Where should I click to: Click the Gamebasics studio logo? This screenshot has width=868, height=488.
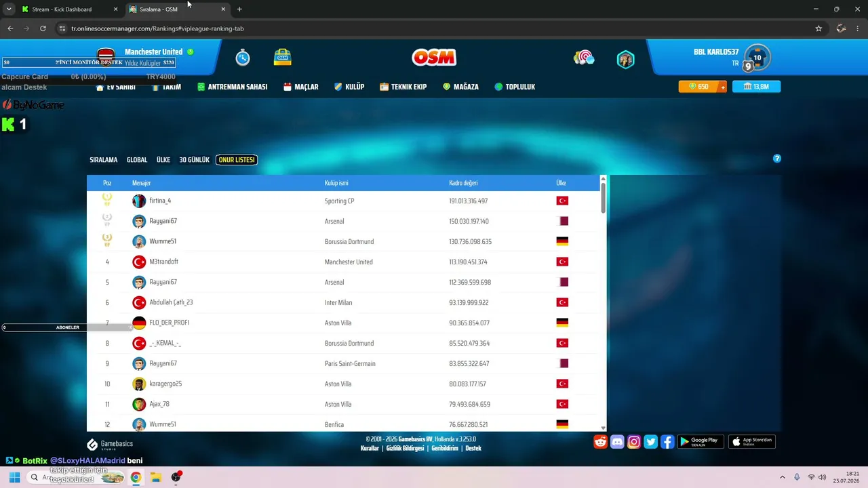point(110,445)
